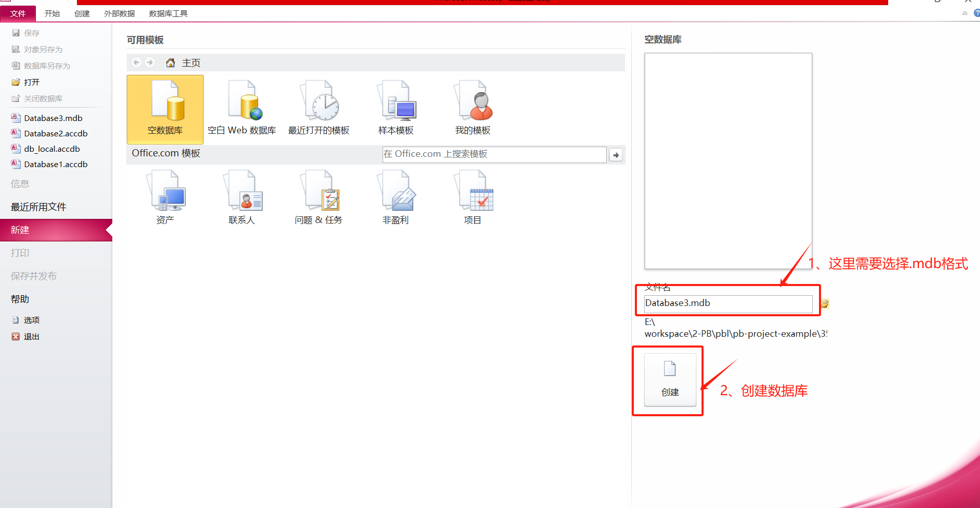Screen dimensions: 980x508
Task: Open recent file Database1.accdb
Action: pos(50,164)
